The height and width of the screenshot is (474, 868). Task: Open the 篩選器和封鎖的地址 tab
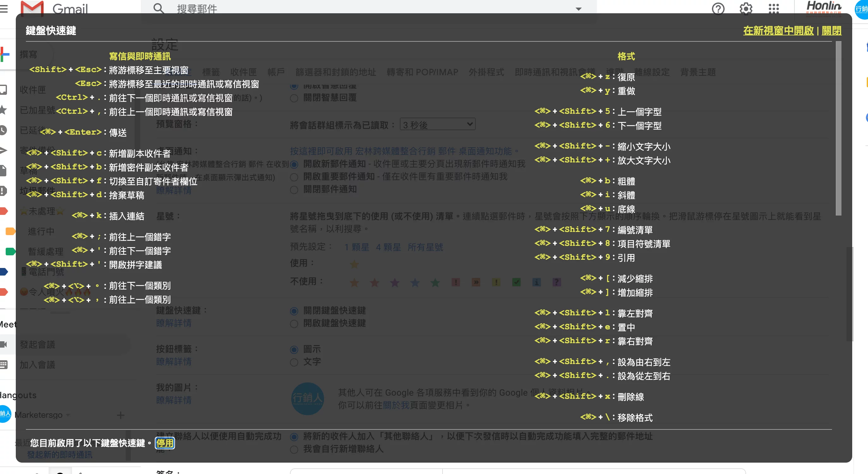pyautogui.click(x=336, y=72)
